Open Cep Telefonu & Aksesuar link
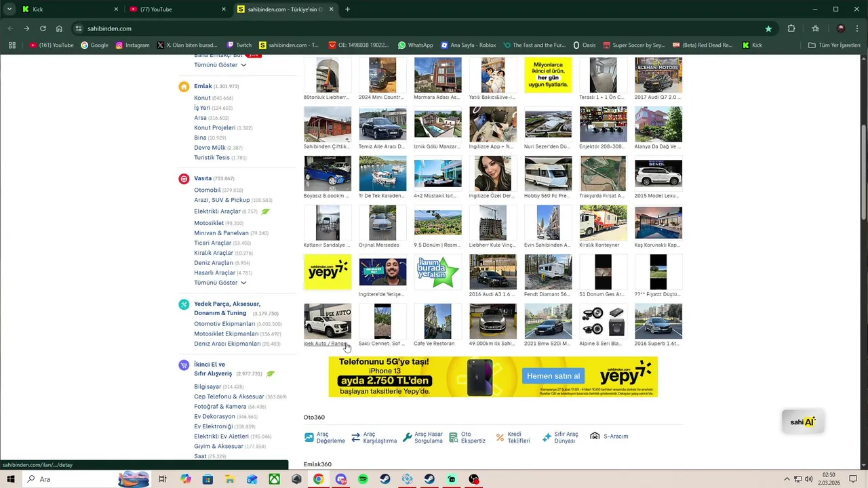This screenshot has width=868, height=488. pos(229,396)
